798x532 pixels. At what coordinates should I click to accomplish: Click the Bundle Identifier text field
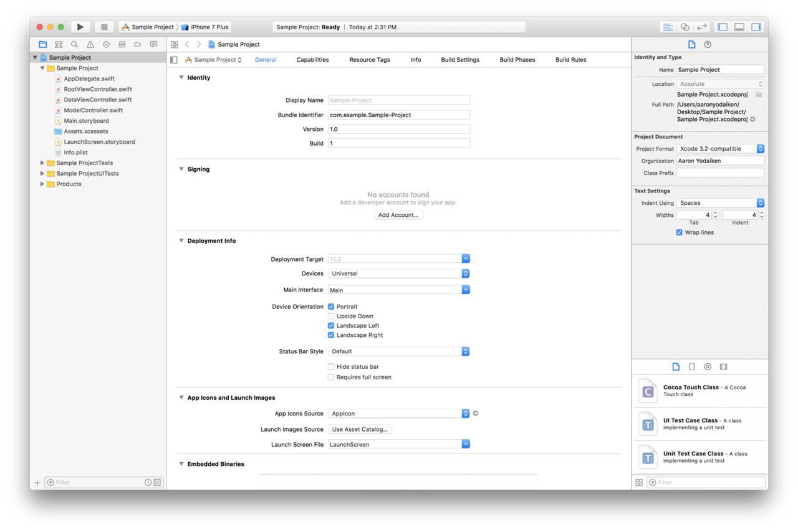[398, 115]
